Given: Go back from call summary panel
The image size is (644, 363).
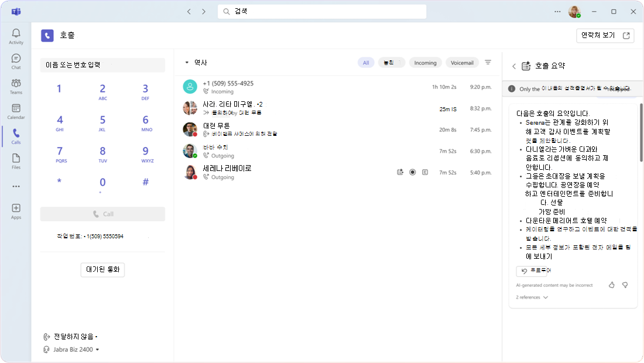Looking at the screenshot, I should click(x=514, y=66).
